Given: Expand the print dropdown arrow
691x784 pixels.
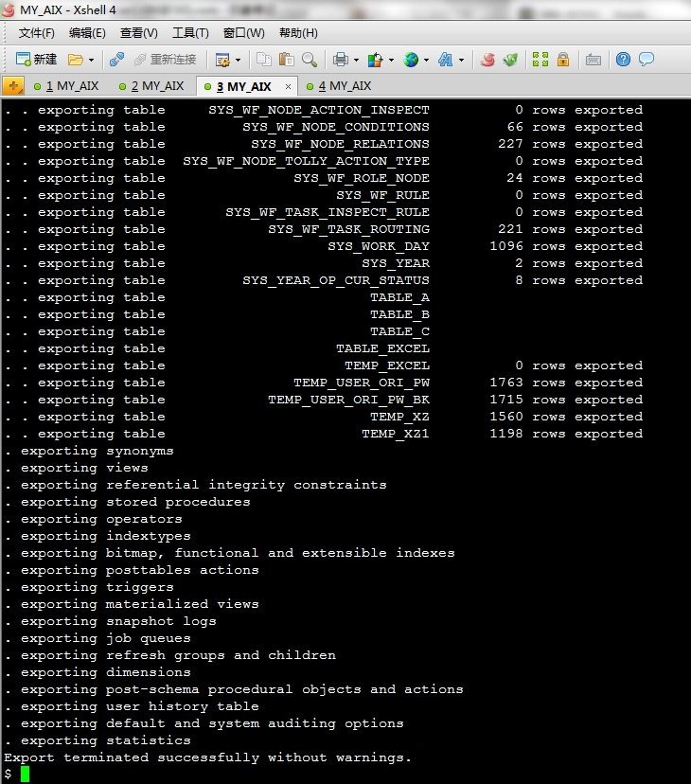Looking at the screenshot, I should coord(354,60).
